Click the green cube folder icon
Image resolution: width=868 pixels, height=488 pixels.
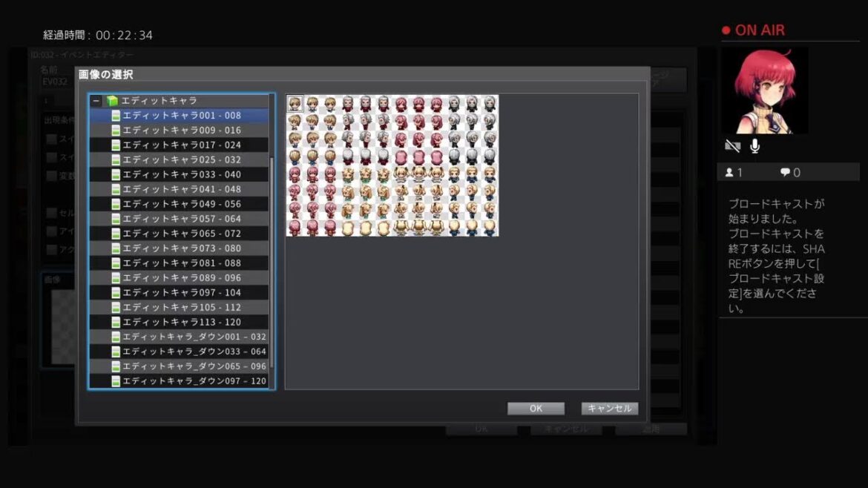112,101
